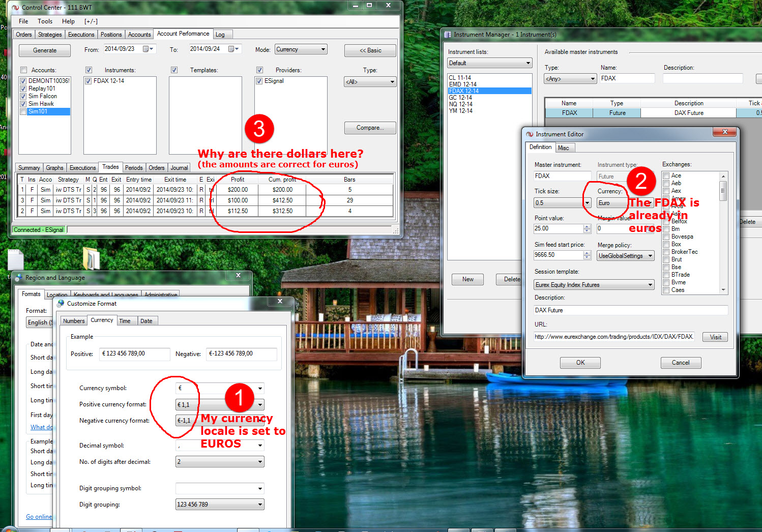Image resolution: width=762 pixels, height=532 pixels.
Task: Open the Type <All> dropdown in Control Center
Action: coord(370,82)
